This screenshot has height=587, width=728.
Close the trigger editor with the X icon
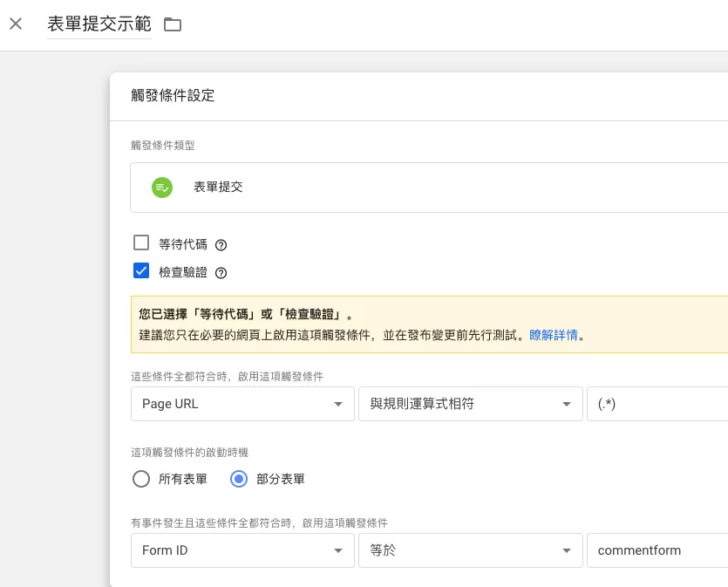16,24
